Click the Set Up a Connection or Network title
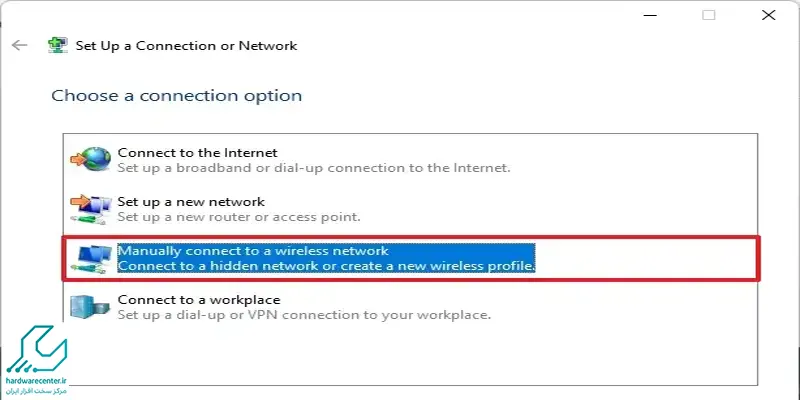Viewport: 800px width, 400px height. click(x=186, y=45)
